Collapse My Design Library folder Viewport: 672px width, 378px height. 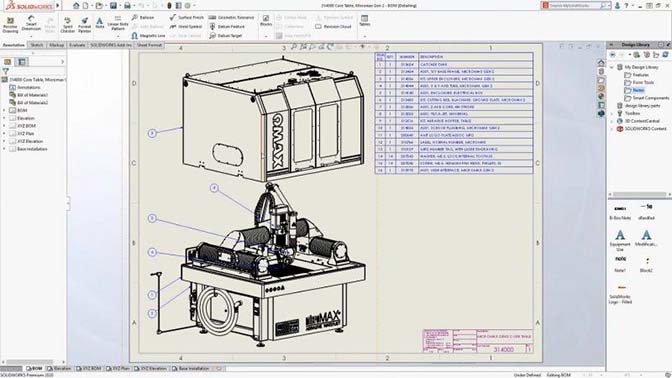click(x=612, y=67)
